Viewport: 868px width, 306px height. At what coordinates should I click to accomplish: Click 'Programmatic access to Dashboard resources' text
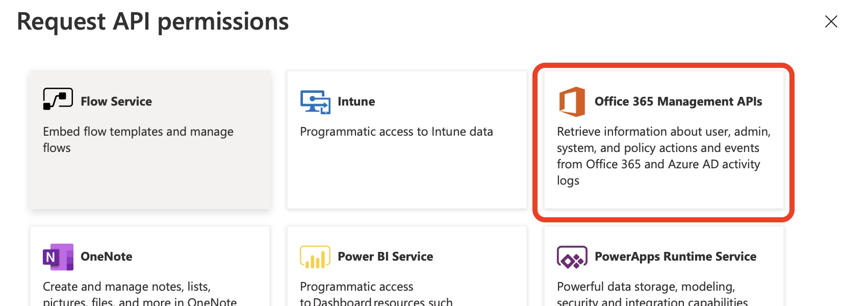point(376,293)
